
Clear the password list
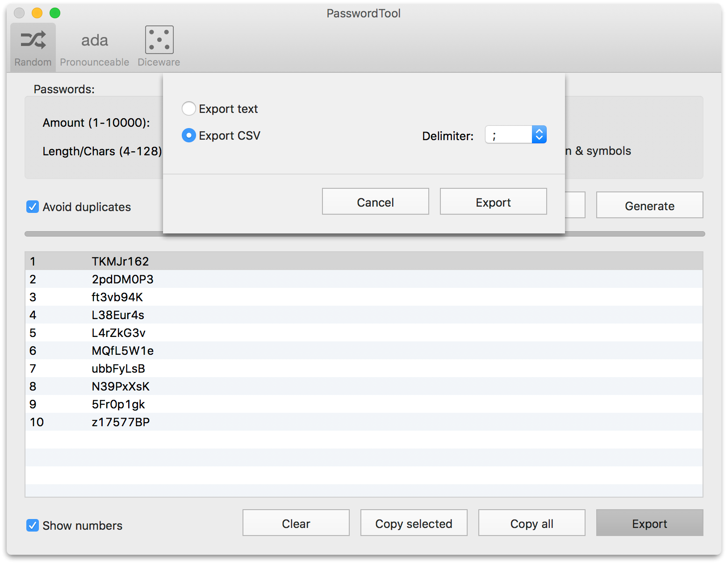pyautogui.click(x=296, y=523)
